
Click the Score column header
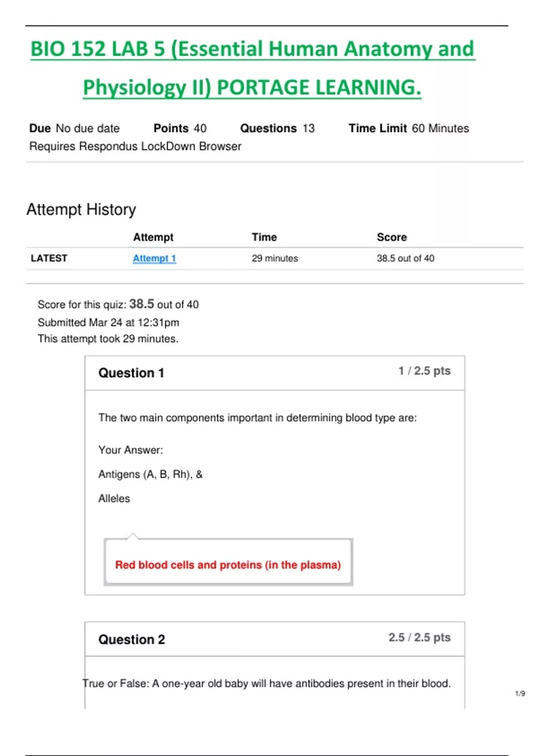pyautogui.click(x=392, y=237)
